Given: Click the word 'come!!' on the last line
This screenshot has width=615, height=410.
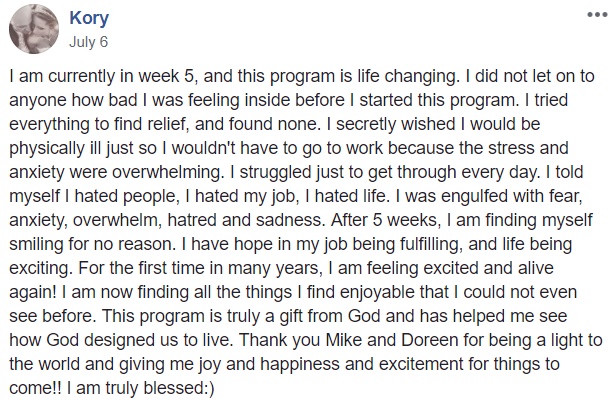Looking at the screenshot, I should (35, 388).
